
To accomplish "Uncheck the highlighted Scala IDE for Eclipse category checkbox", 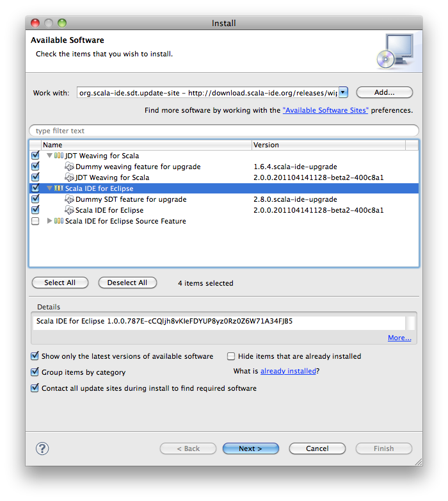I will pyautogui.click(x=35, y=188).
